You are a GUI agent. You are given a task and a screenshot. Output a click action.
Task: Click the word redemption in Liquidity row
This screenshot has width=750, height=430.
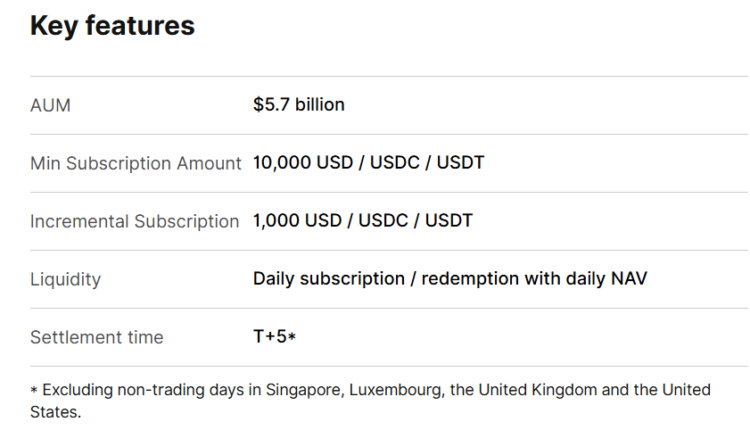coord(466,278)
